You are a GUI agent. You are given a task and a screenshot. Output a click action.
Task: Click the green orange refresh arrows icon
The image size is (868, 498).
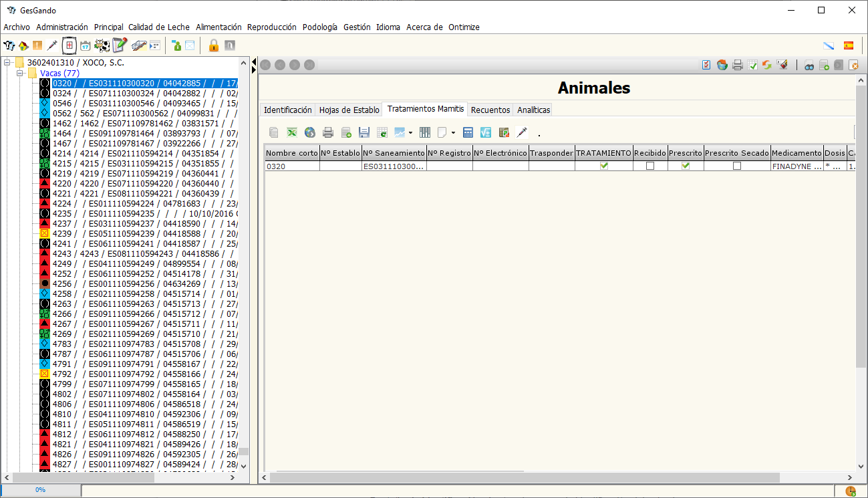(x=767, y=65)
